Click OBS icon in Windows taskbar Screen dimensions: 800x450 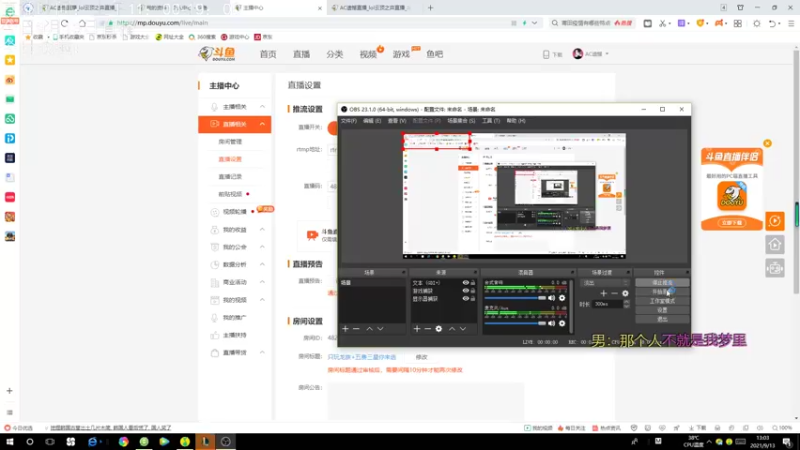coord(226,441)
